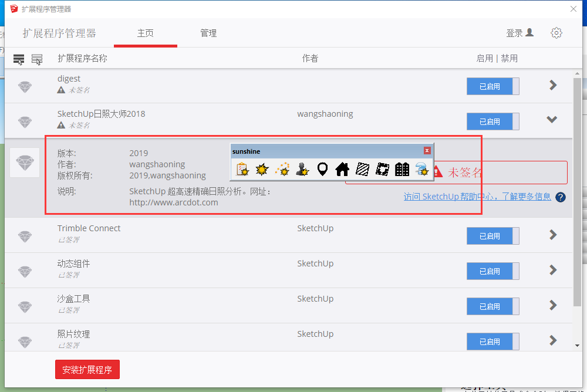Select the Trimble Connect extension name
Image resolution: width=587 pixels, height=392 pixels.
click(x=89, y=228)
